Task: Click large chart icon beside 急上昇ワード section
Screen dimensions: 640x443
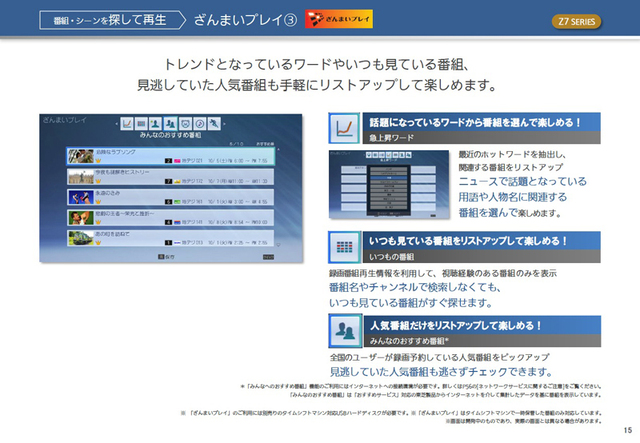Action: (344, 128)
